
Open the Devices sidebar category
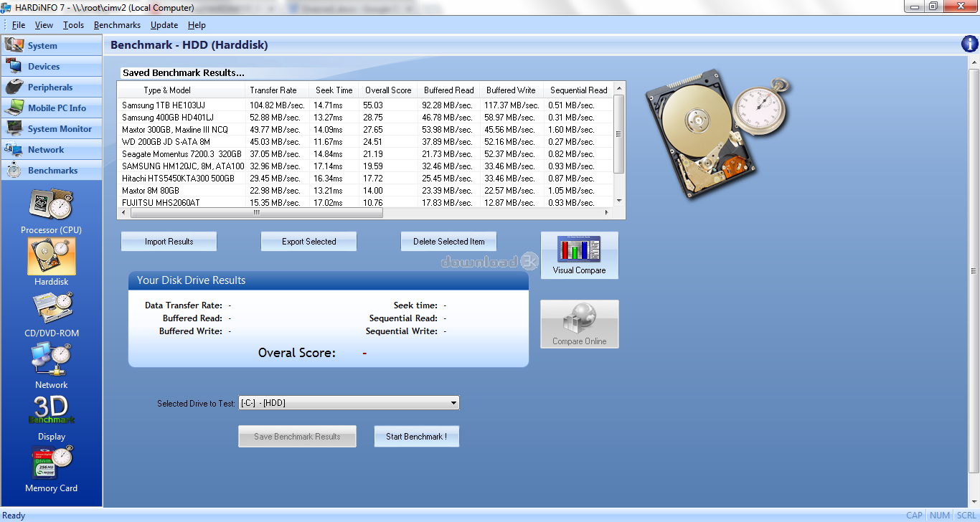point(52,67)
